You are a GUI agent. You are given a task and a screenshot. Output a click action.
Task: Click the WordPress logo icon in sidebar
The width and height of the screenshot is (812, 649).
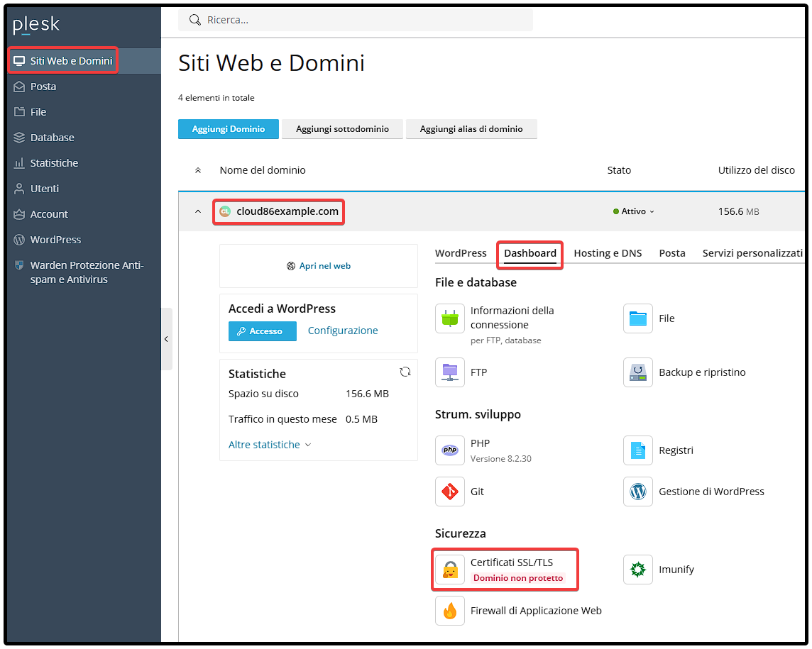click(x=19, y=240)
